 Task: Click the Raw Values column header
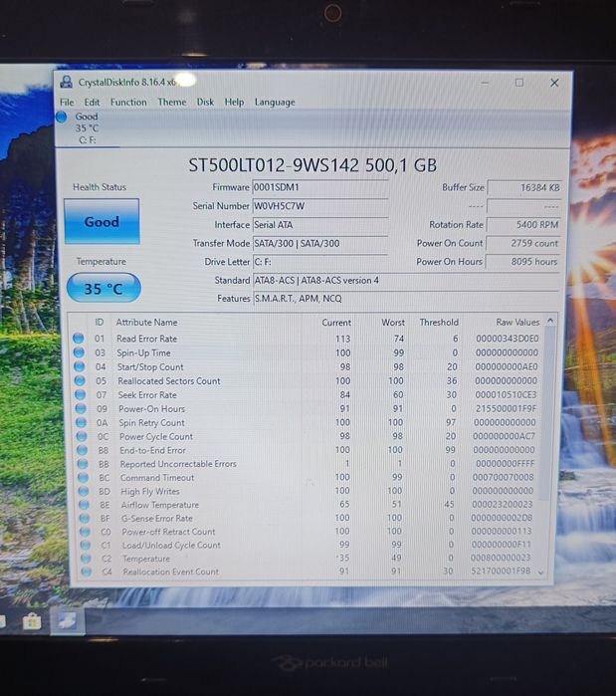517,322
